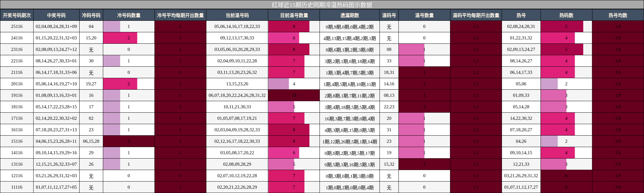644x193 pixels.
Task: Select period cell 13116
Action: [x=17, y=164]
